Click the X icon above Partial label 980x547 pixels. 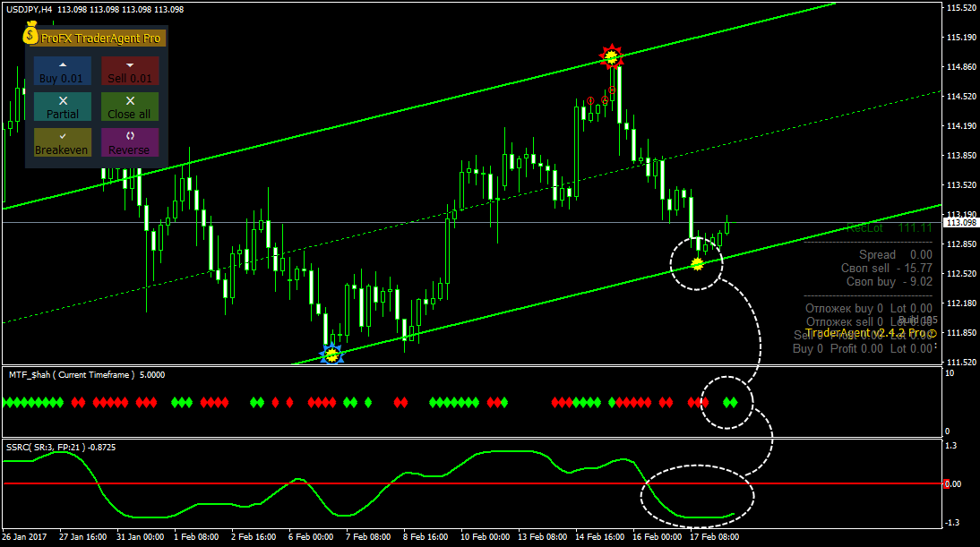pyautogui.click(x=63, y=100)
